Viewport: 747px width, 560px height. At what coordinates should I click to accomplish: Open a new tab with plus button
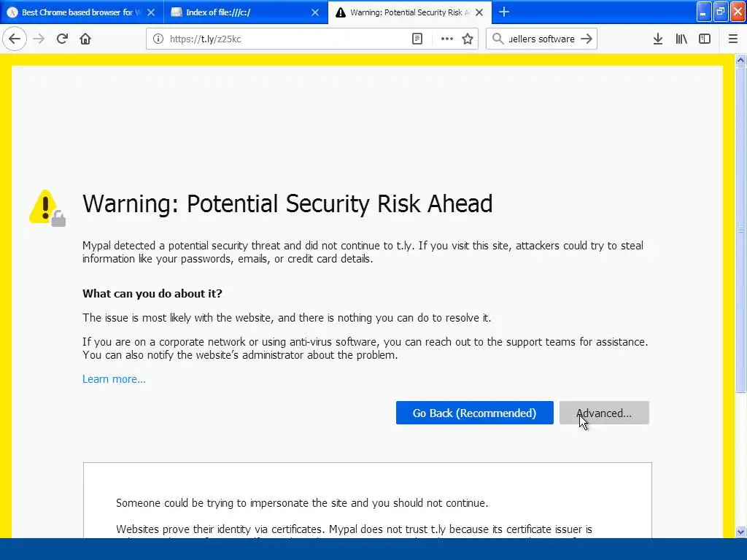click(x=504, y=12)
